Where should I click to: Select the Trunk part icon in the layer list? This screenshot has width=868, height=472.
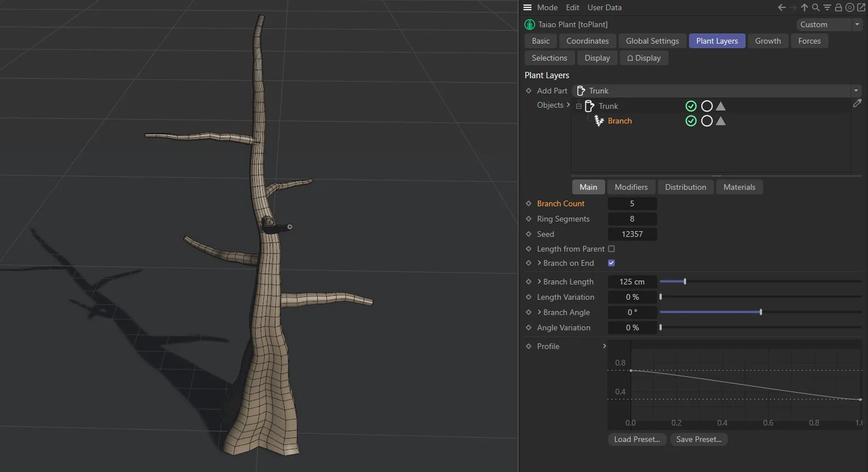coord(588,106)
